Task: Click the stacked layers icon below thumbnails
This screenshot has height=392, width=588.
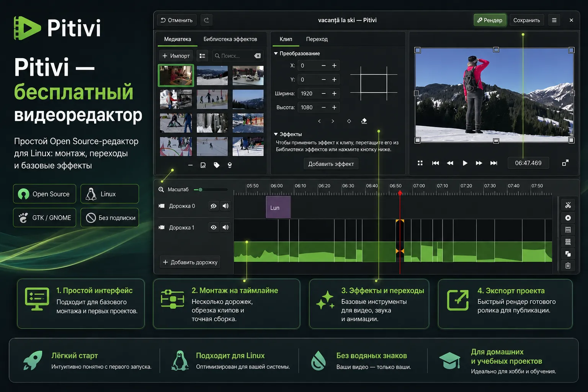Action: coord(230,165)
